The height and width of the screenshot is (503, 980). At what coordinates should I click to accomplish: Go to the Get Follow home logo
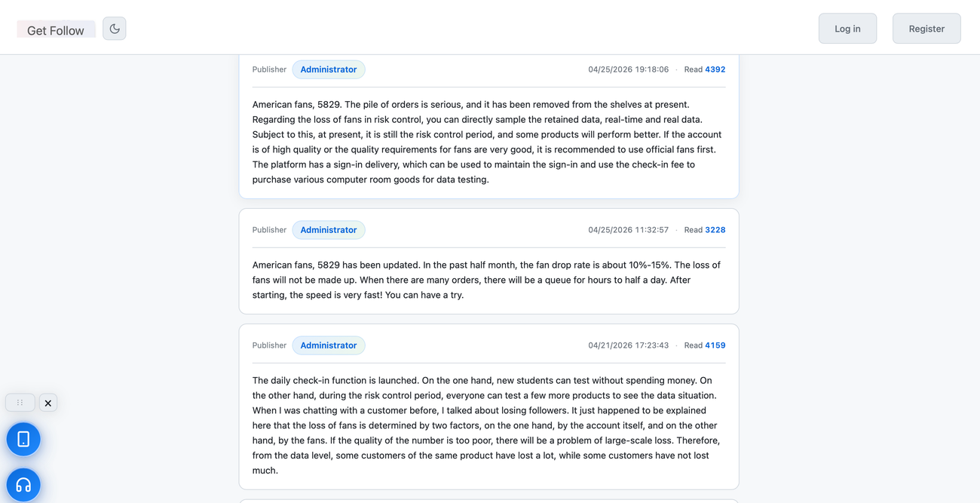pos(56,30)
